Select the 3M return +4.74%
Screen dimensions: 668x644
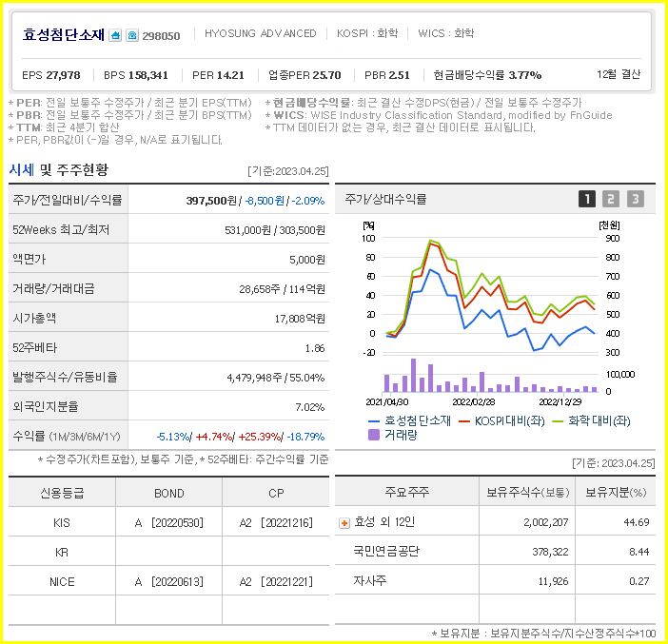tap(214, 437)
